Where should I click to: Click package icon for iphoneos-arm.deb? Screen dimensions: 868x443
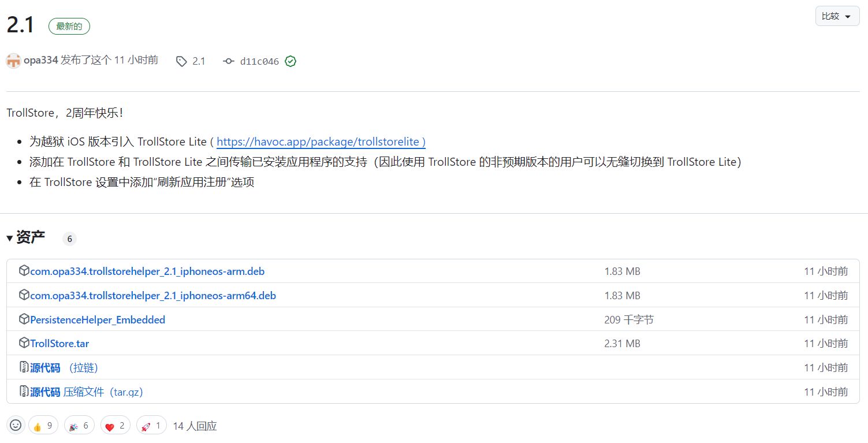(x=24, y=271)
